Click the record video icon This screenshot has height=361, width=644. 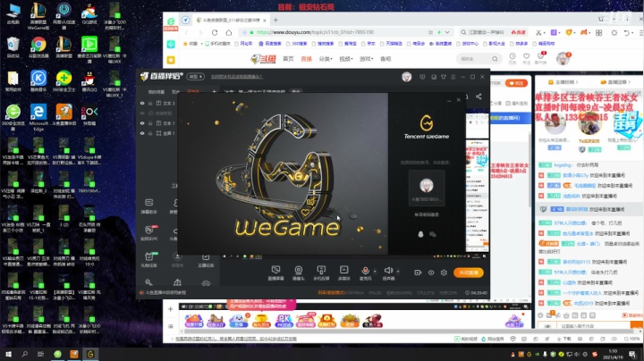pyautogui.click(x=418, y=273)
